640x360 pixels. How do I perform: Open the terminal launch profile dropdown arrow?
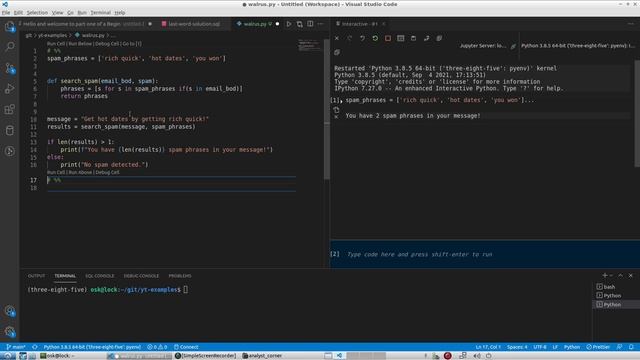(x=611, y=276)
